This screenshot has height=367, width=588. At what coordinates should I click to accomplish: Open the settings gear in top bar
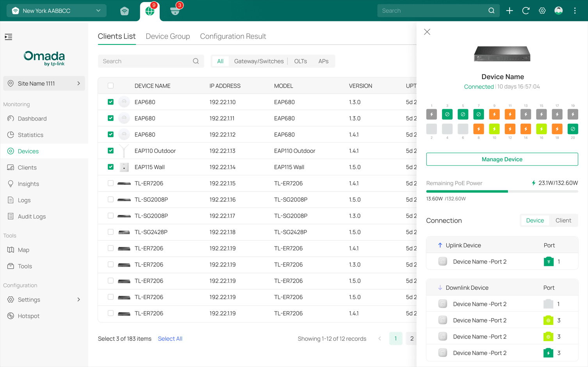click(x=542, y=11)
